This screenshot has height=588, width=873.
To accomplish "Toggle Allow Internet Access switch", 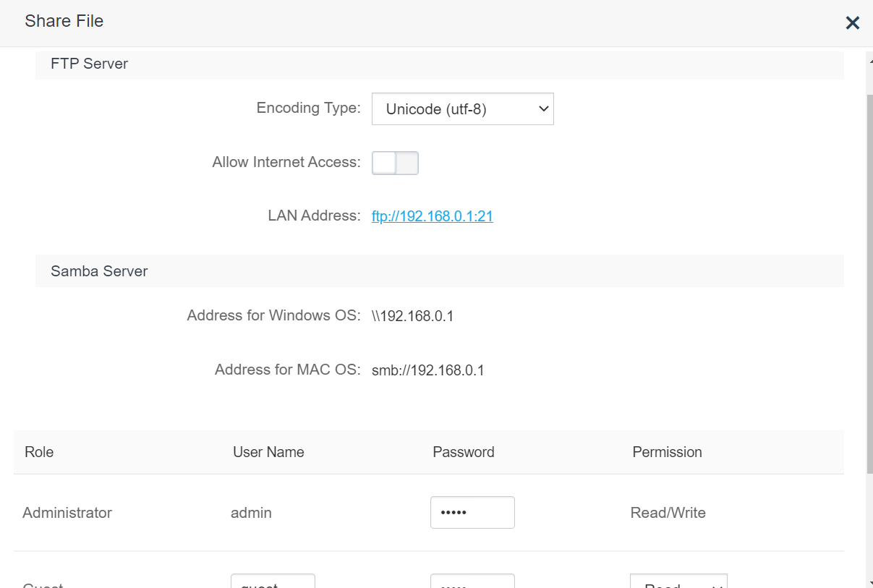I will pyautogui.click(x=395, y=163).
